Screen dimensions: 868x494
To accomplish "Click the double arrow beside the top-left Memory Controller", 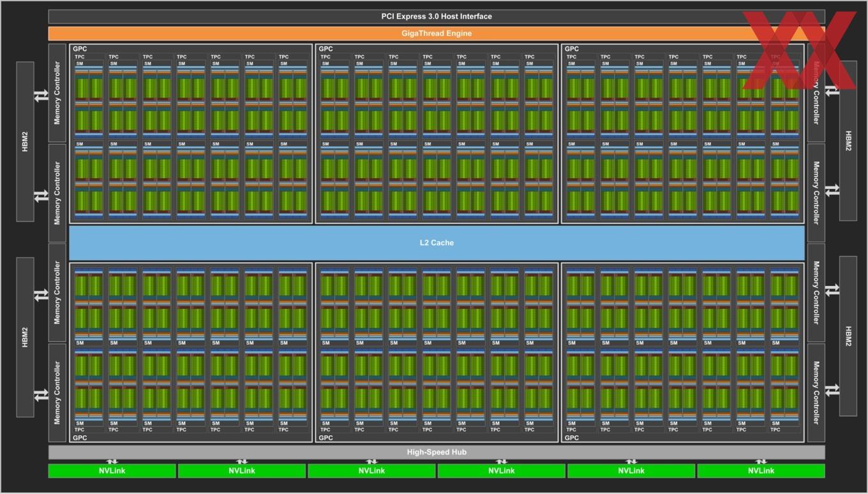I will [41, 95].
